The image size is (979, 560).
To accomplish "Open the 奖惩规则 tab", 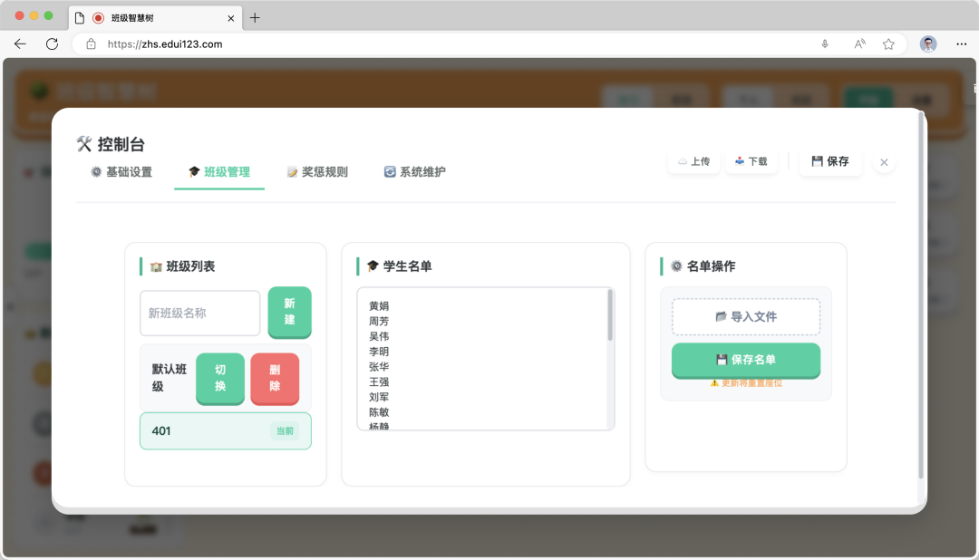I will point(317,171).
